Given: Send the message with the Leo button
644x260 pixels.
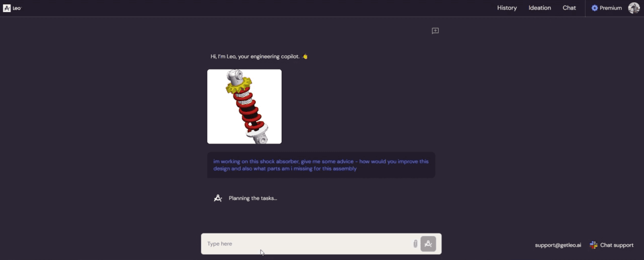Looking at the screenshot, I should click(428, 244).
